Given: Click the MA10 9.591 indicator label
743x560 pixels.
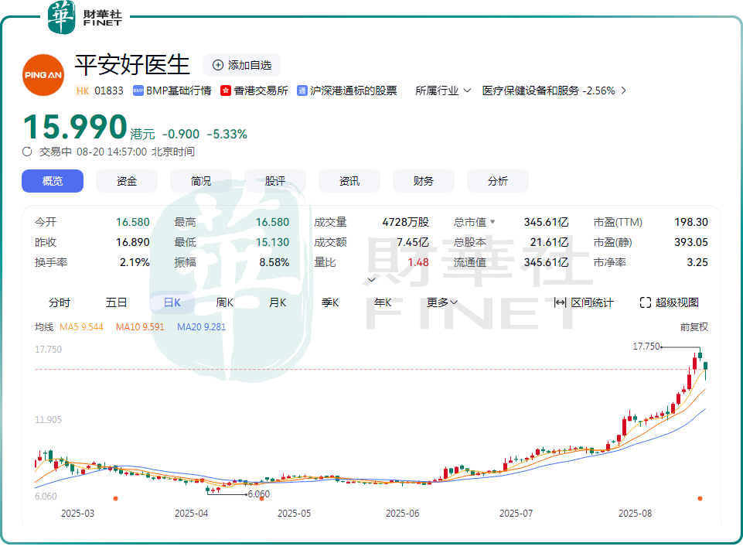Looking at the screenshot, I should click(140, 326).
